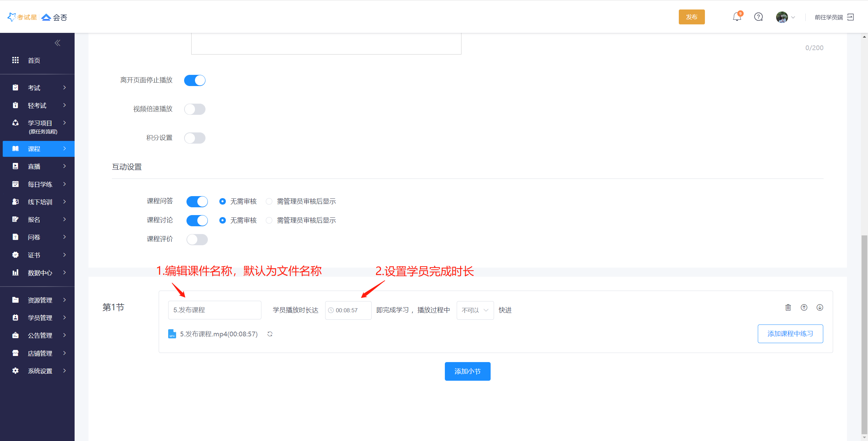Select 需管理员审核后显示 for 课程问答
This screenshot has height=441, width=868.
pyautogui.click(x=269, y=202)
